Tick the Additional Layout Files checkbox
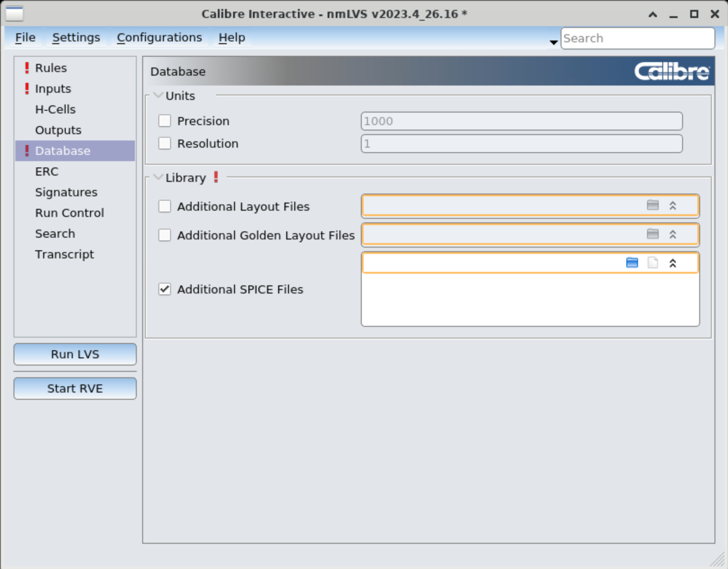 click(165, 206)
